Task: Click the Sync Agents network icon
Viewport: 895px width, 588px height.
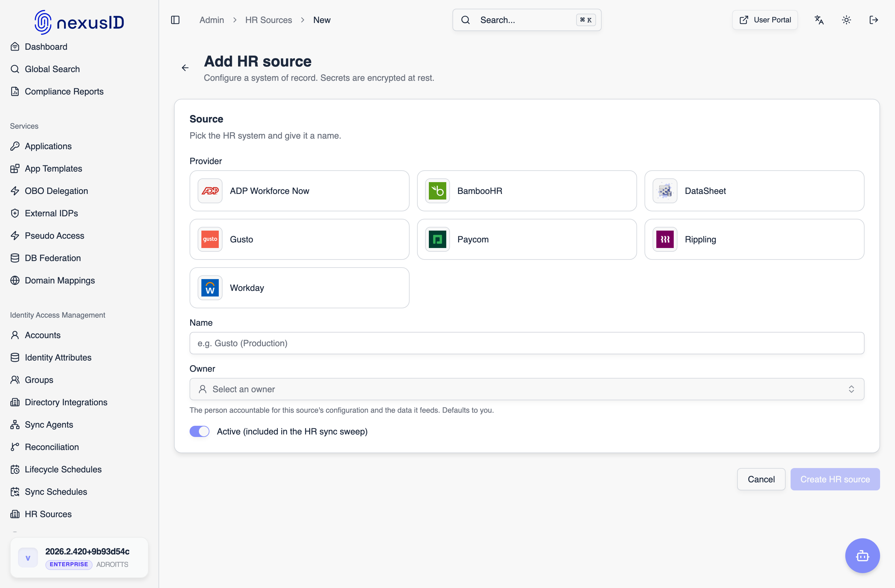Action: tap(15, 425)
